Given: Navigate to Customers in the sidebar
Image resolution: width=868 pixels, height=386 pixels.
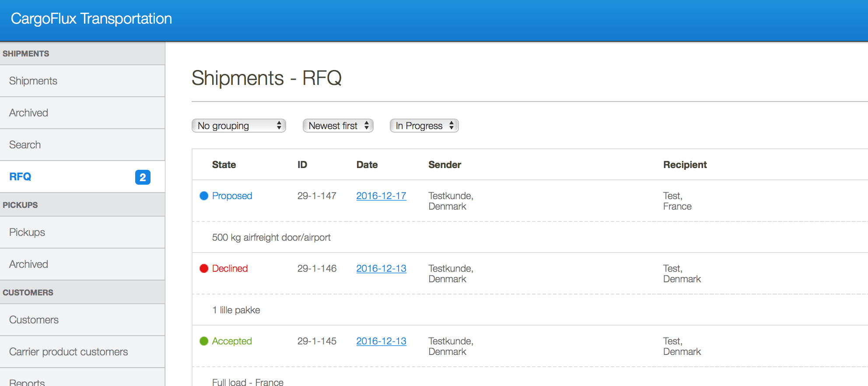Looking at the screenshot, I should point(34,320).
